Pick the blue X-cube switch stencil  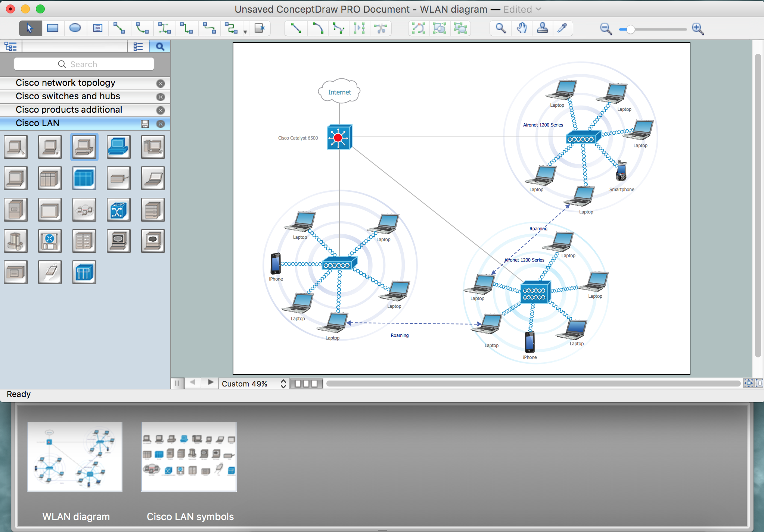[119, 210]
